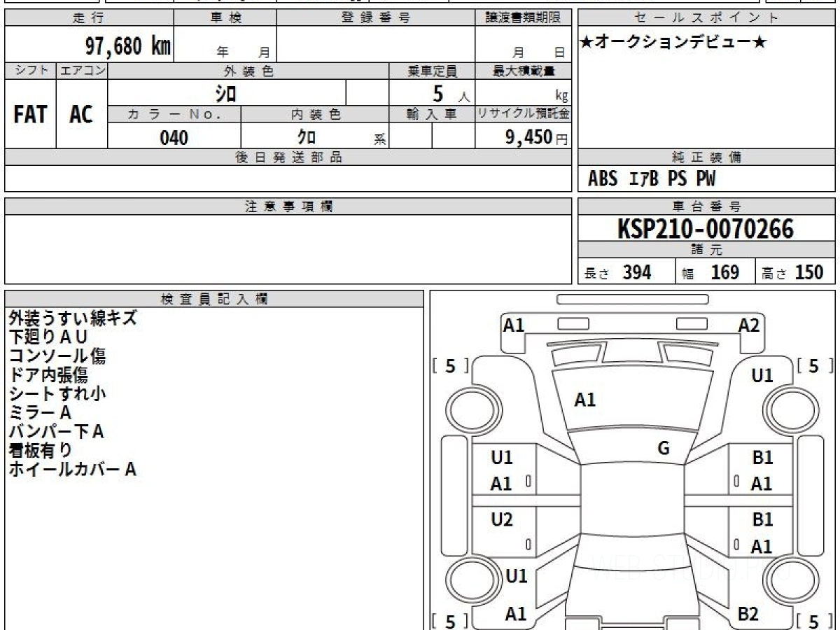Click the 後日発送部品 header
The width and height of the screenshot is (840, 630).
click(x=288, y=157)
